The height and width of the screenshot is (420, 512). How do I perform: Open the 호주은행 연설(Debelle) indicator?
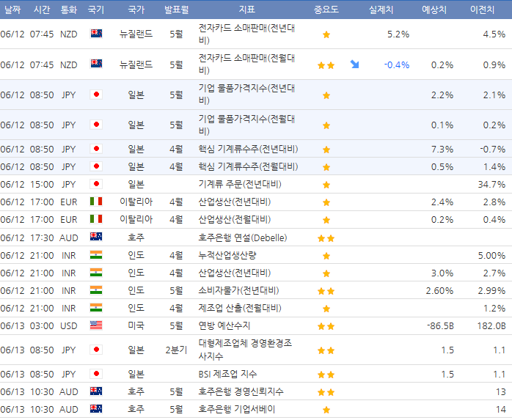[x=243, y=237]
